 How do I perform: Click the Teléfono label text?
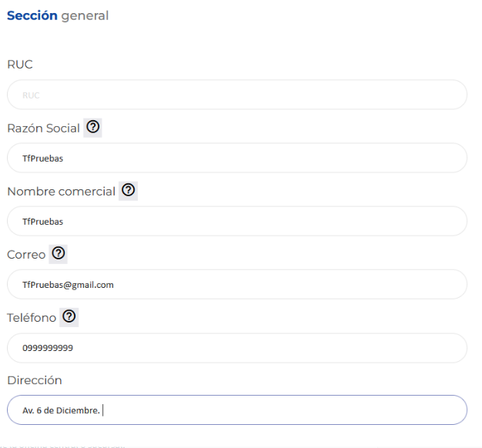pyautogui.click(x=32, y=318)
